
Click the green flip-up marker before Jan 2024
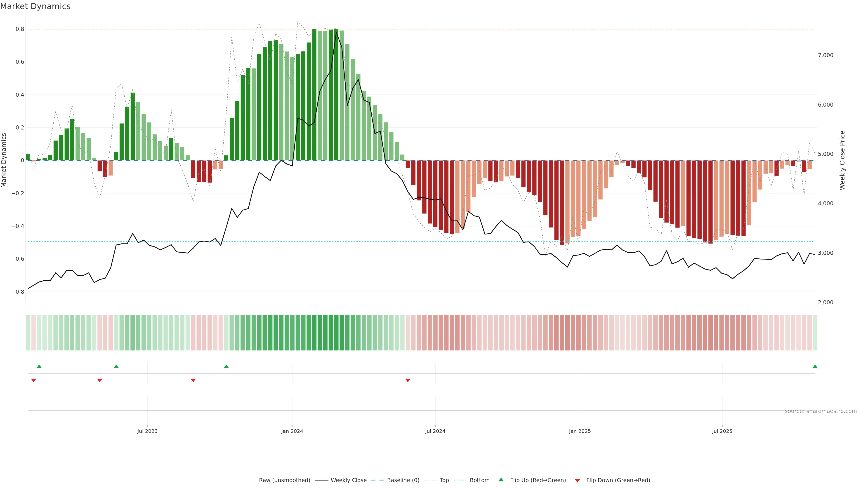click(x=226, y=366)
